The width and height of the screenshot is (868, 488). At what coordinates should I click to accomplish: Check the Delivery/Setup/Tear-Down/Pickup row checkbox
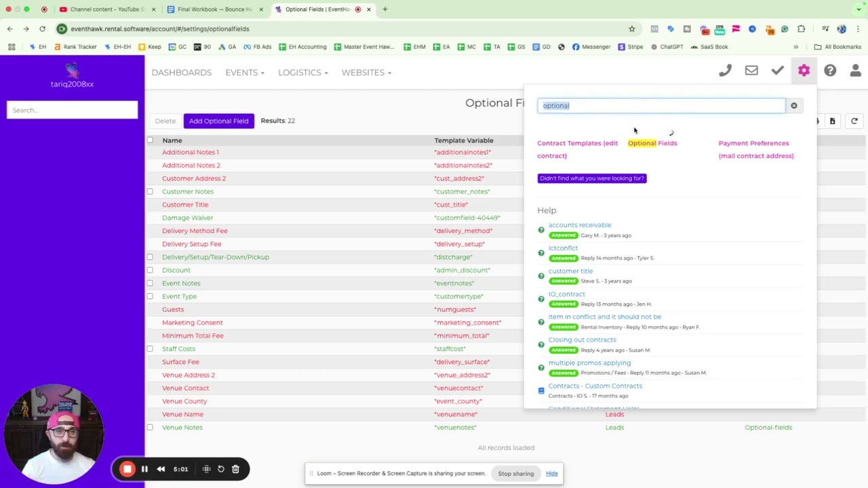click(150, 257)
